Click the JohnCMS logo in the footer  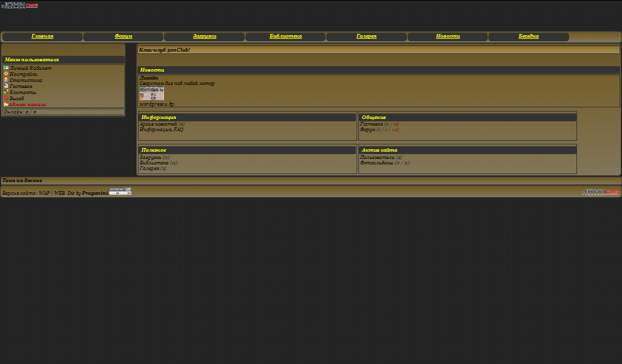600,192
